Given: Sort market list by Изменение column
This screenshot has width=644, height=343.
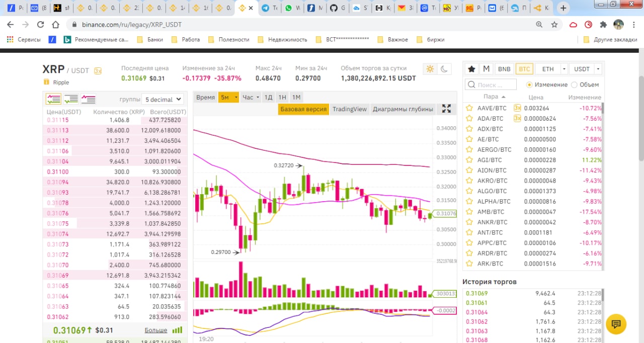Looking at the screenshot, I should (x=585, y=97).
